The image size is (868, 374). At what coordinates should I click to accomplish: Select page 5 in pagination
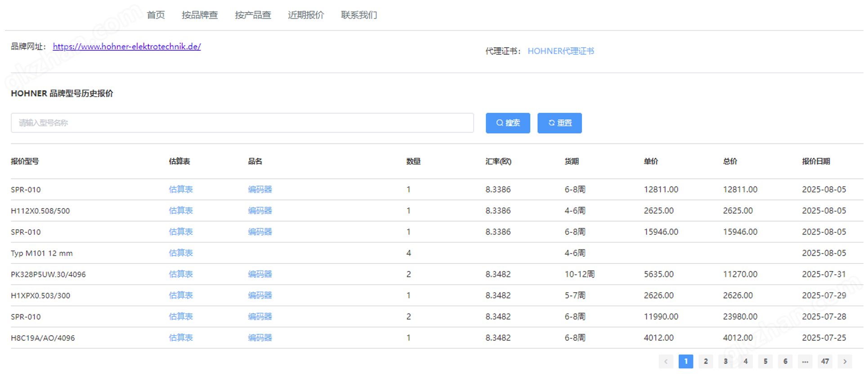coord(765,361)
